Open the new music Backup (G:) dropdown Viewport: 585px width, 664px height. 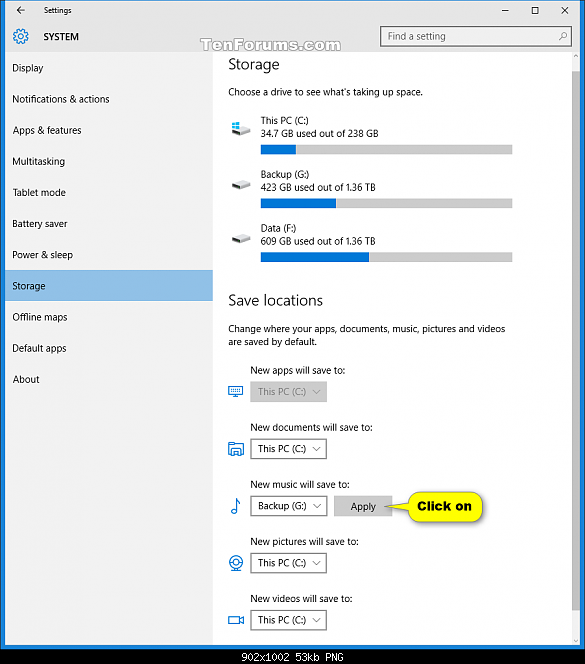tap(288, 506)
